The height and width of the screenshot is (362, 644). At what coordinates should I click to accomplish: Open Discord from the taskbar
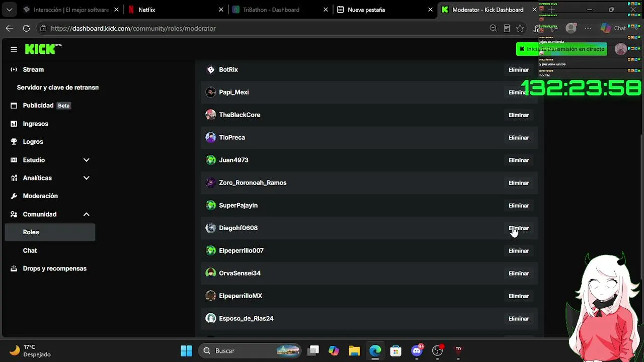click(417, 350)
